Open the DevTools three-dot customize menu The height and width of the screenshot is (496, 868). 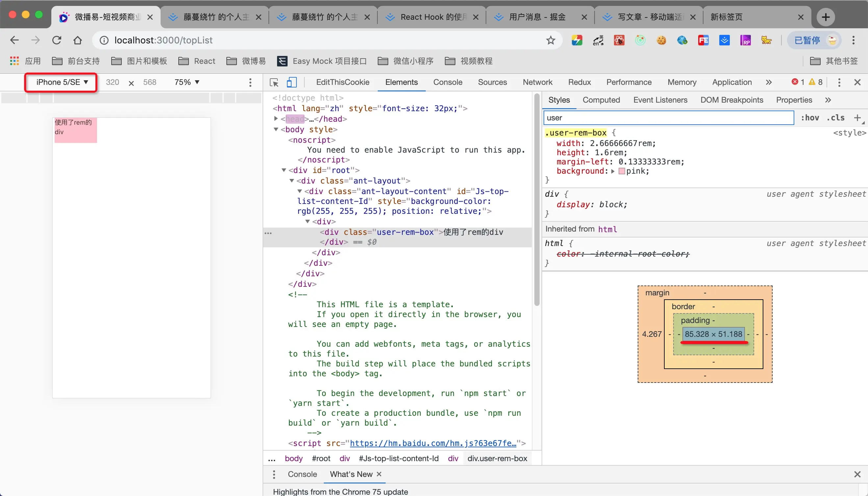pos(839,83)
